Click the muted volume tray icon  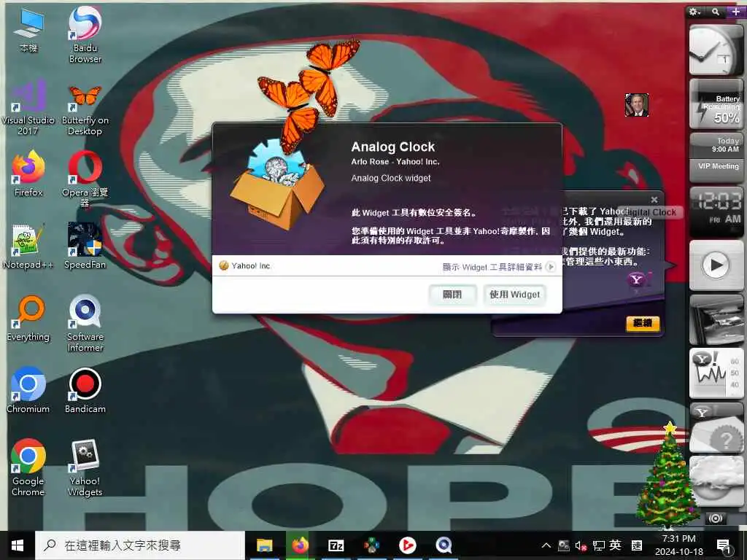(x=580, y=545)
